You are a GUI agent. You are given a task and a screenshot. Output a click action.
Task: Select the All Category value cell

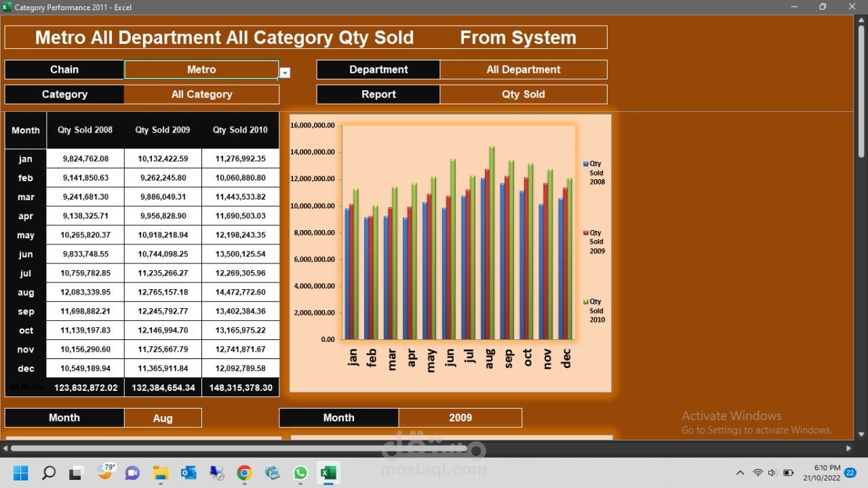(201, 94)
